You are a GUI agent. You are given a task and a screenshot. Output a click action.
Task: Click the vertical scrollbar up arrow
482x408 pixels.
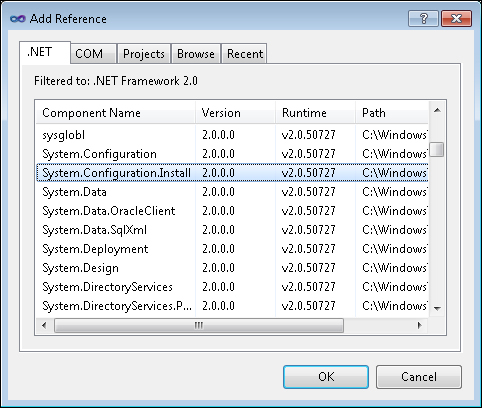pos(437,110)
